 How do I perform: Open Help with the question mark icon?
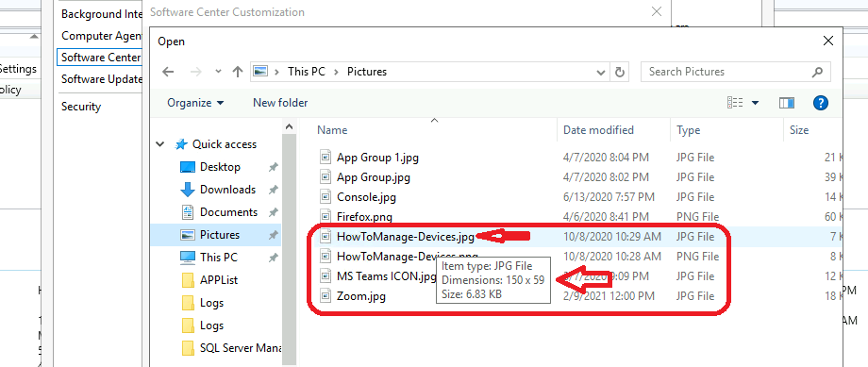click(x=821, y=103)
